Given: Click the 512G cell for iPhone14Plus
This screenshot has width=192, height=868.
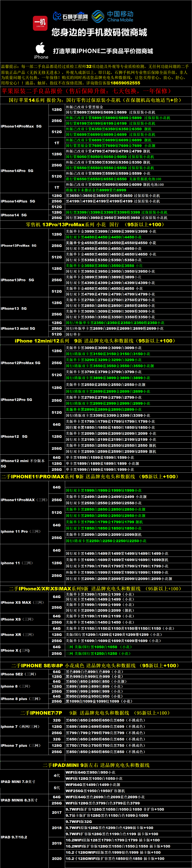Looking at the screenshot, I should pos(57,207).
